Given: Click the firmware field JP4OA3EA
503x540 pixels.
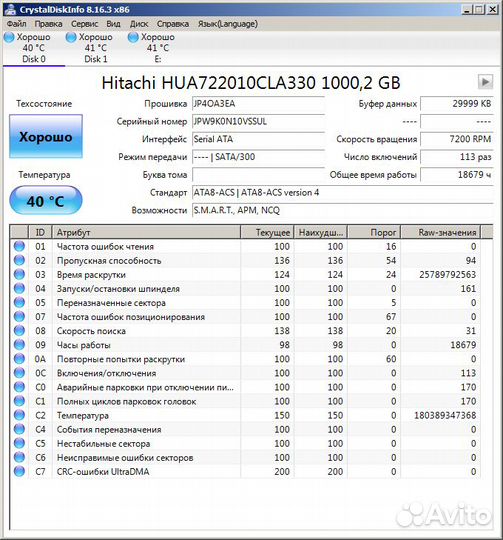Looking at the screenshot, I should tap(258, 104).
